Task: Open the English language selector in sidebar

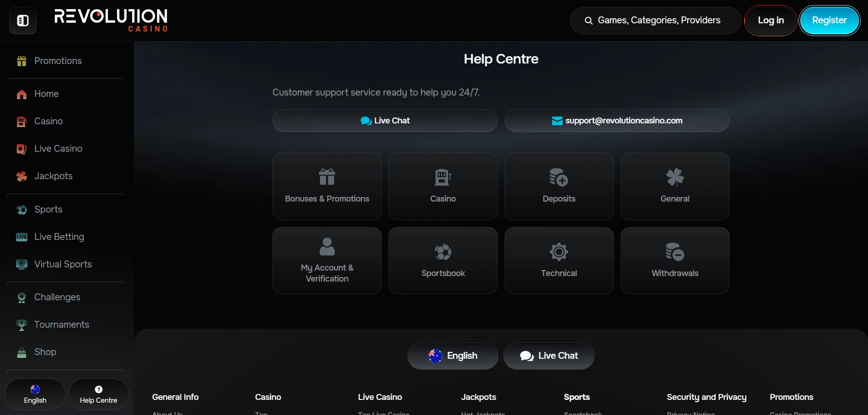Action: [x=35, y=394]
